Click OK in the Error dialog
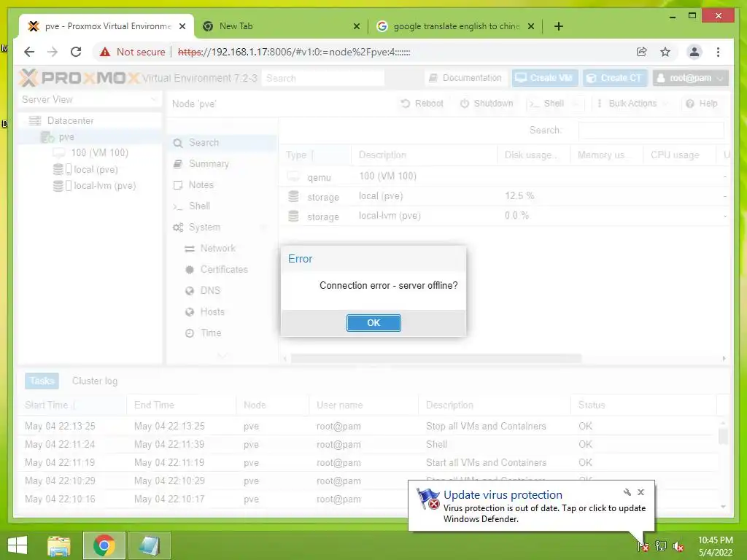747x560 pixels. pyautogui.click(x=373, y=323)
